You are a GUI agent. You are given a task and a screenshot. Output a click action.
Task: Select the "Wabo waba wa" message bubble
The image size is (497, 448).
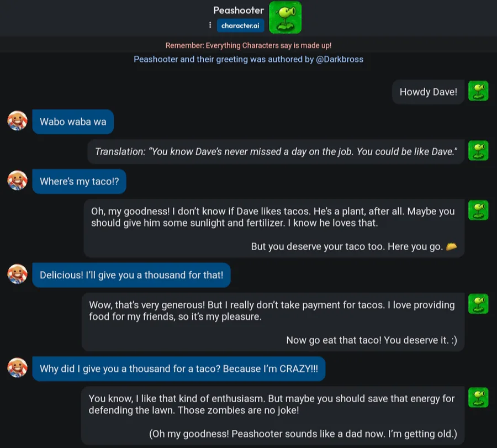73,122
